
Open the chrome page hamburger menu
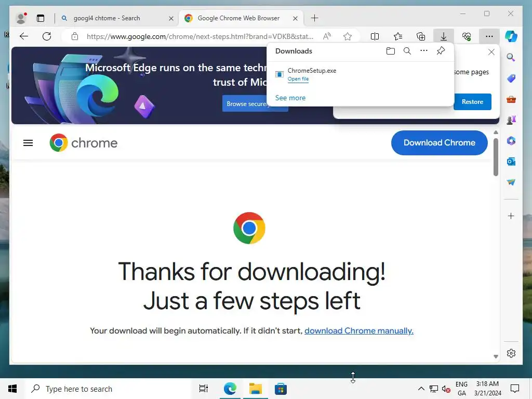[28, 143]
